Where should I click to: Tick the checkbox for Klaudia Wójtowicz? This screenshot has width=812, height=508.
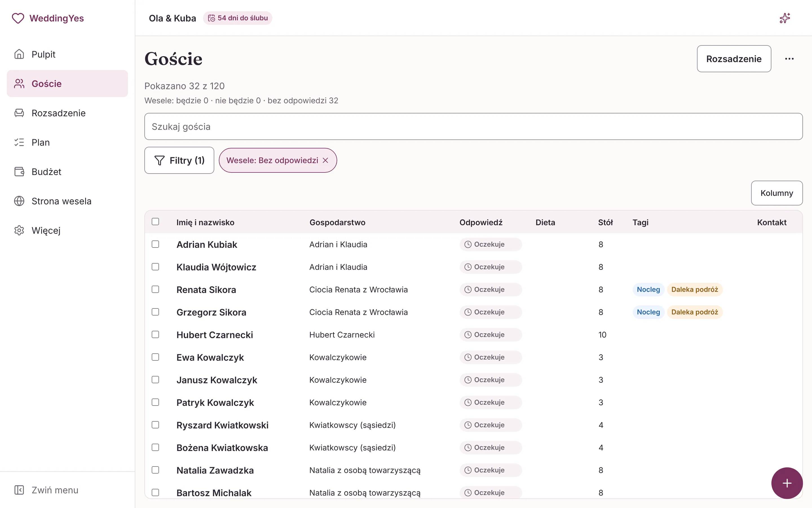(155, 267)
